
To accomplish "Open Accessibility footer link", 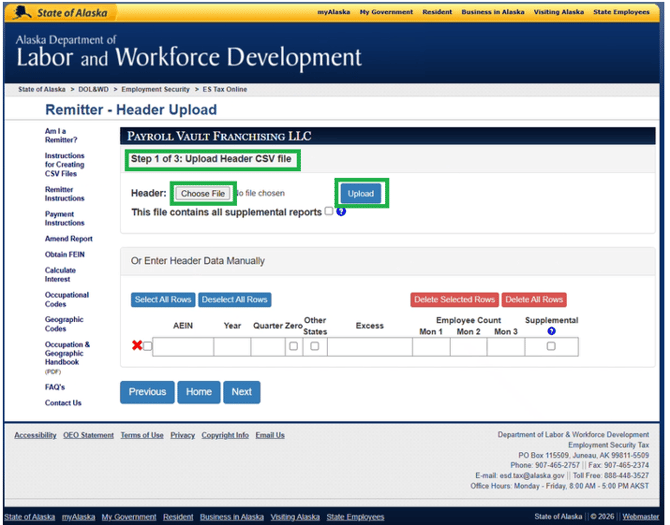I will (35, 435).
